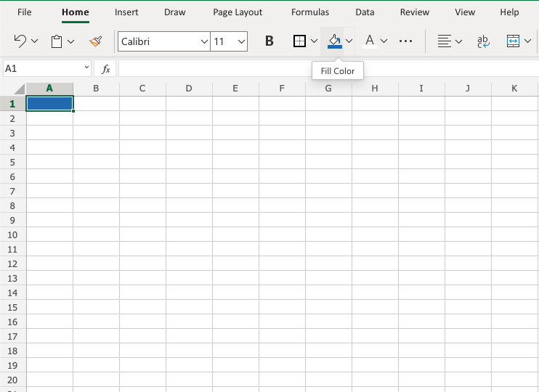Open the text alignment icon
The height and width of the screenshot is (392, 539).
point(444,41)
